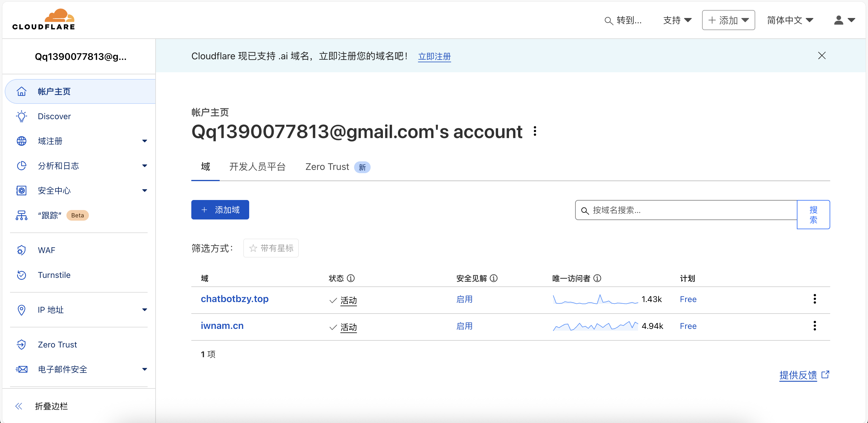Viewport: 868px width, 423px height.
Task: Click the 折叠边栏 label
Action: (x=51, y=406)
